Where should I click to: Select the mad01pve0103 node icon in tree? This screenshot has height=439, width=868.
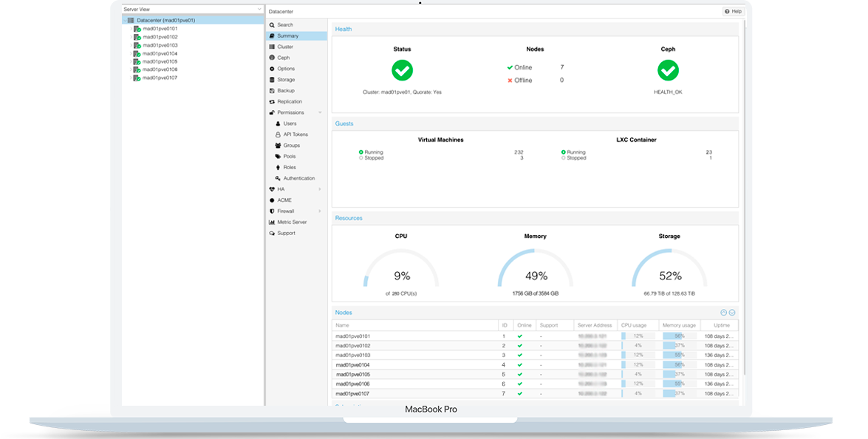(x=137, y=45)
